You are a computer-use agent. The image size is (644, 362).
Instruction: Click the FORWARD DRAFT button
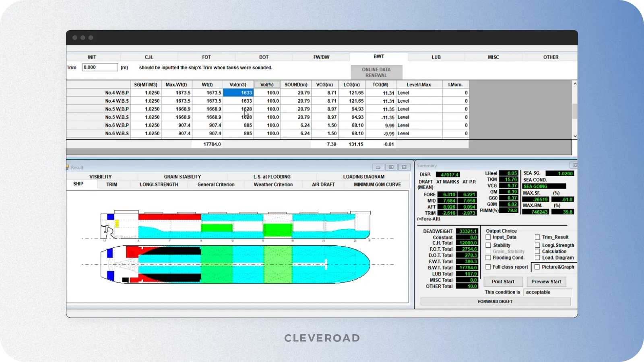pyautogui.click(x=495, y=302)
